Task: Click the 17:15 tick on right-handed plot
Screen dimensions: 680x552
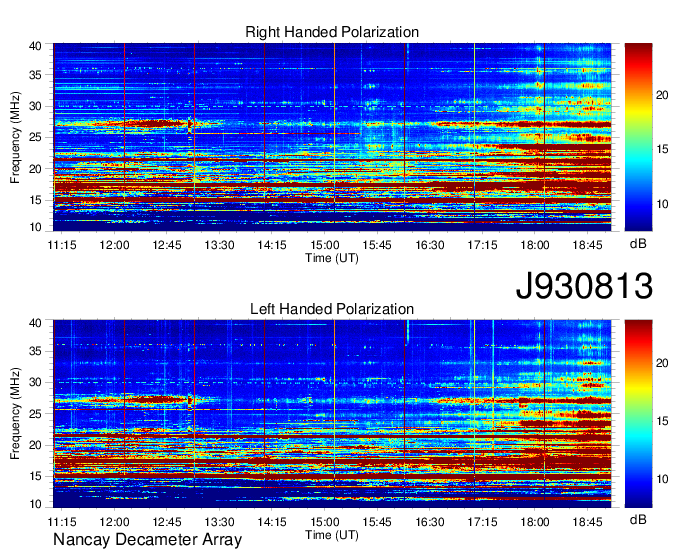Action: (x=482, y=245)
